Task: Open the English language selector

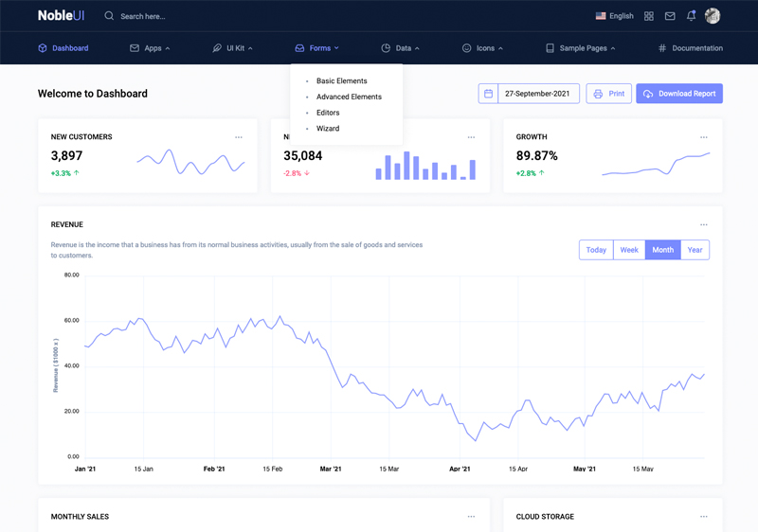Action: coord(614,16)
